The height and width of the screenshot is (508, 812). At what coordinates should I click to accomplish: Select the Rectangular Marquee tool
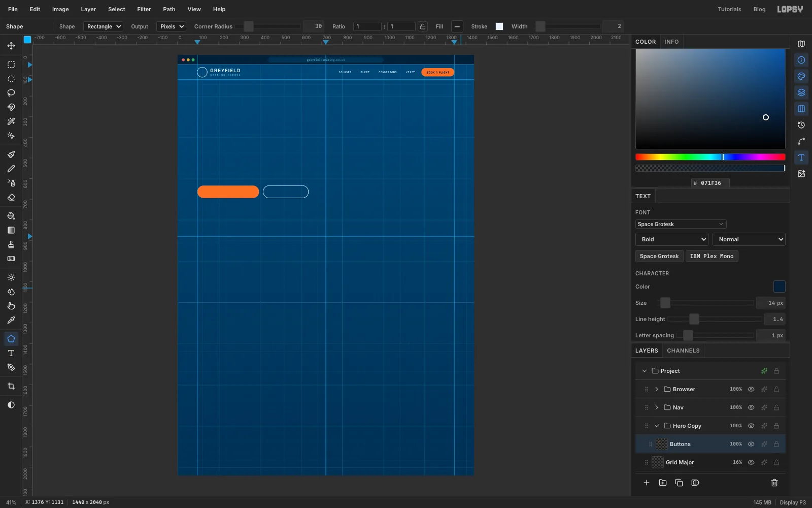click(11, 65)
